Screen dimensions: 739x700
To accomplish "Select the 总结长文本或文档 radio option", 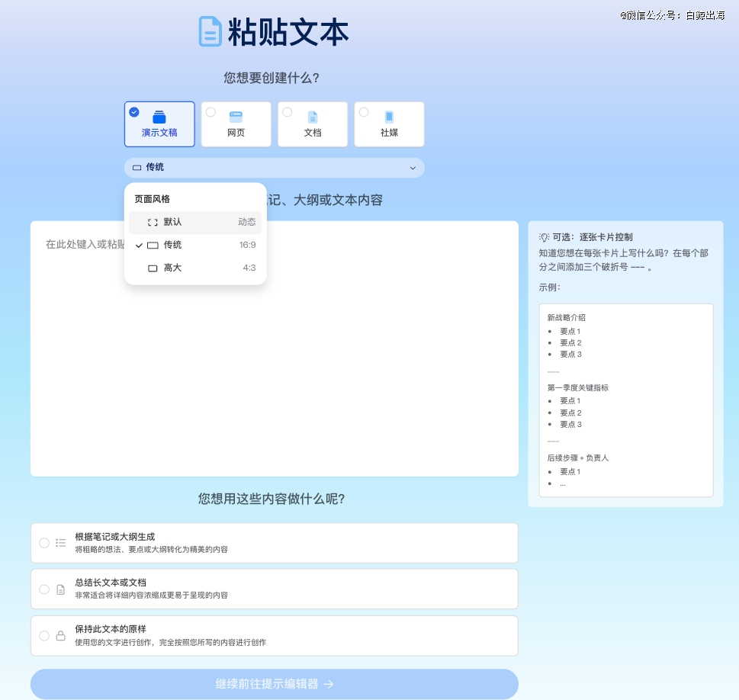I will coord(44,589).
